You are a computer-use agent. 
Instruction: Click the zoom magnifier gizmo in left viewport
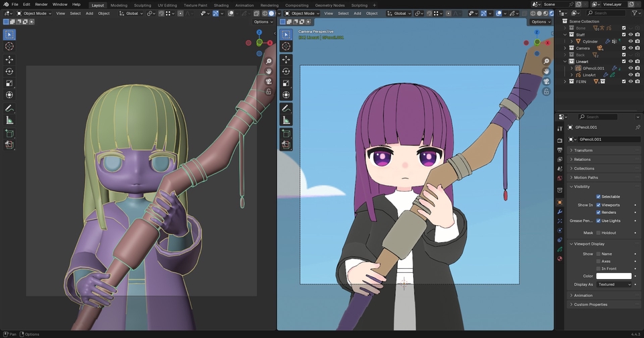(268, 62)
